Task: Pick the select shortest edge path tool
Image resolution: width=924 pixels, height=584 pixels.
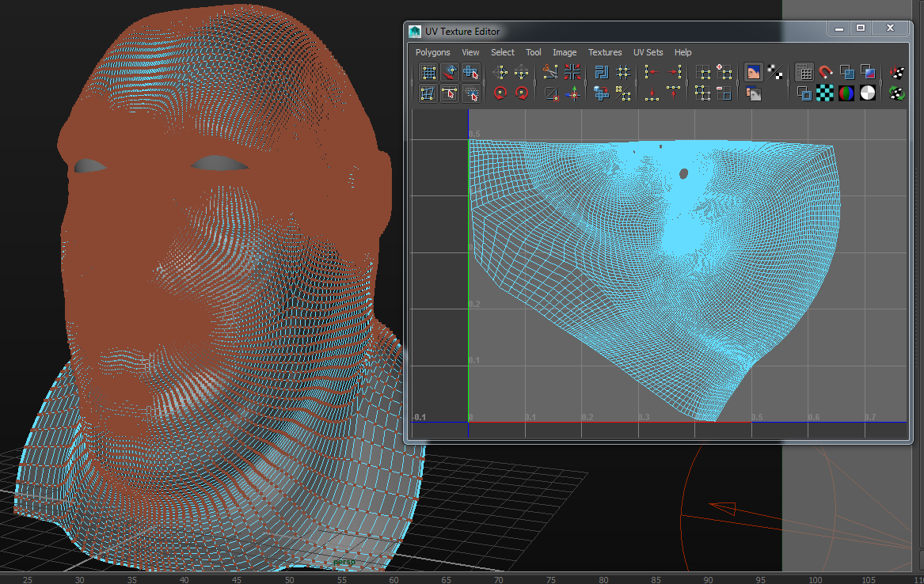Action: [471, 73]
